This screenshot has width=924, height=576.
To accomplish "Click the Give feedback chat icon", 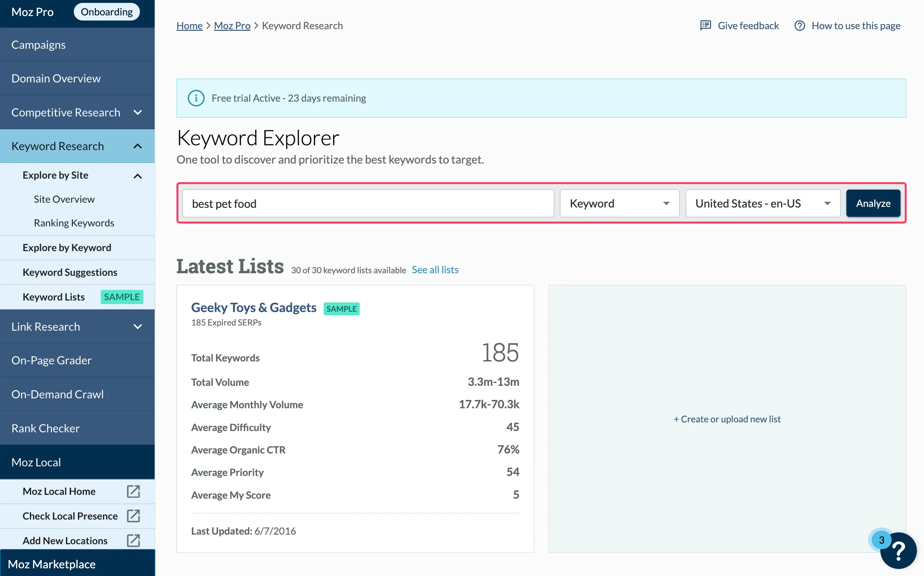I will (x=705, y=26).
